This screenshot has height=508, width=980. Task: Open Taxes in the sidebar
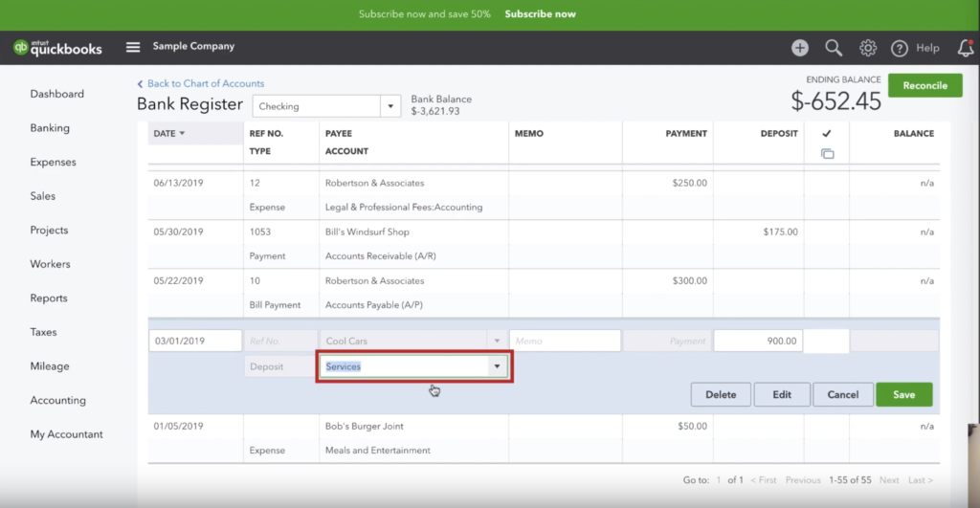click(43, 332)
